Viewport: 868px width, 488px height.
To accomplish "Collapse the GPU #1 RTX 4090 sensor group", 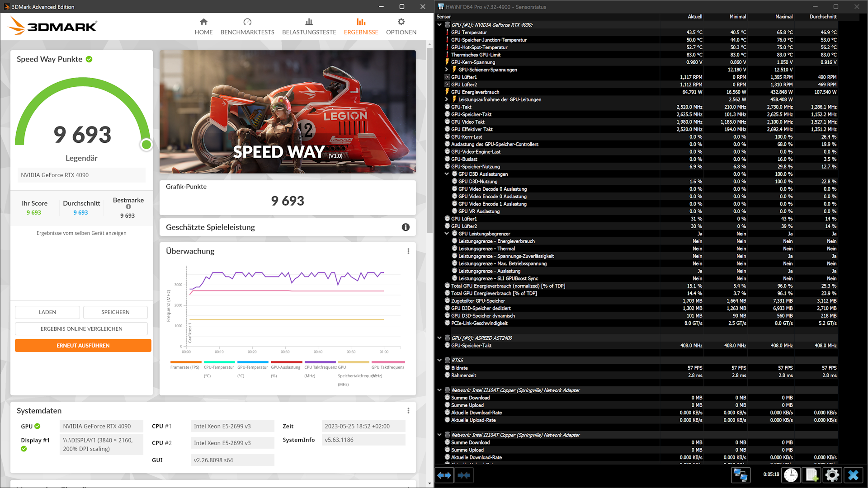I will 439,25.
